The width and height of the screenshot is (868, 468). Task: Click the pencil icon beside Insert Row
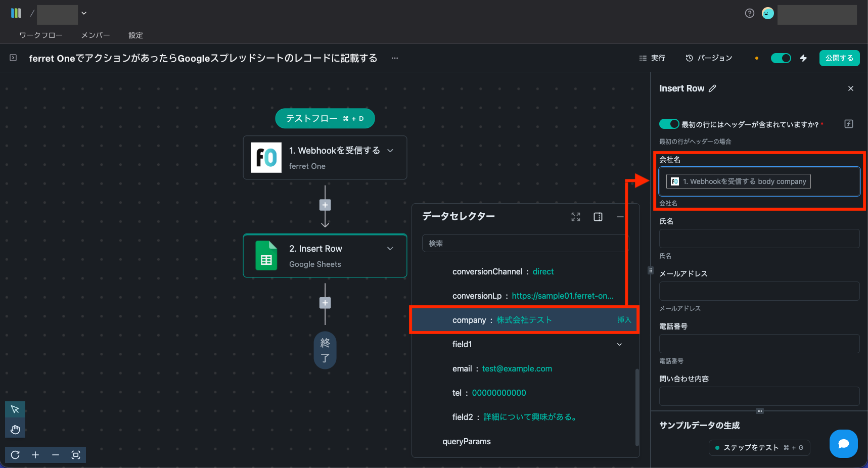(712, 88)
